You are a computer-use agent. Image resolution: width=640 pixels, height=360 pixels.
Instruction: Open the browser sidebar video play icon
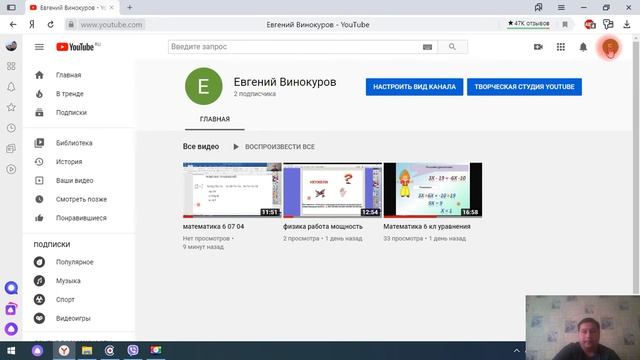tap(11, 169)
